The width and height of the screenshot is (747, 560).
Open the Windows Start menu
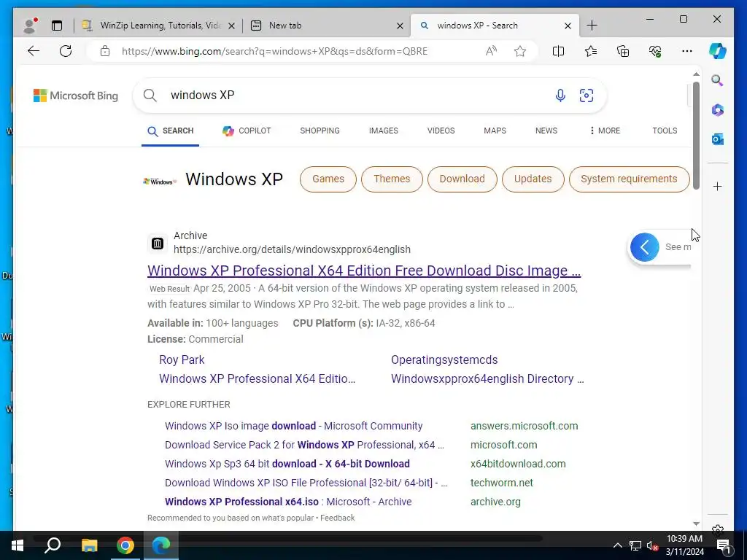coord(18,545)
